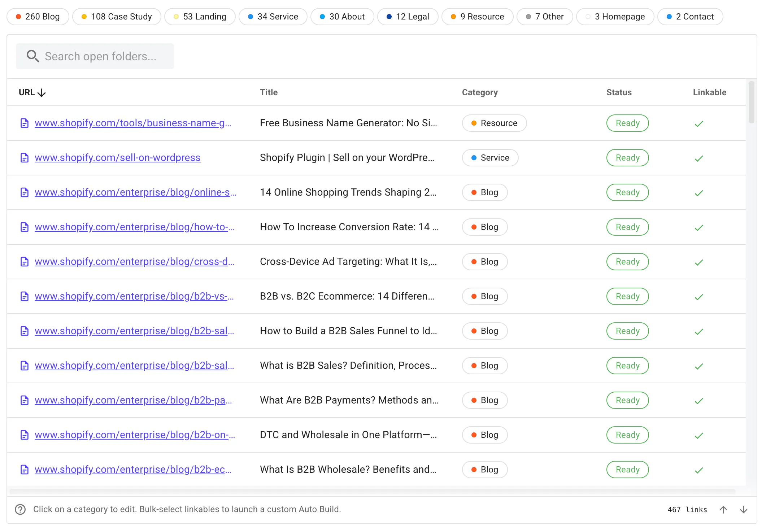Toggle linkable checkmark for B2B Sales Funnel row
766x532 pixels.
tap(699, 332)
